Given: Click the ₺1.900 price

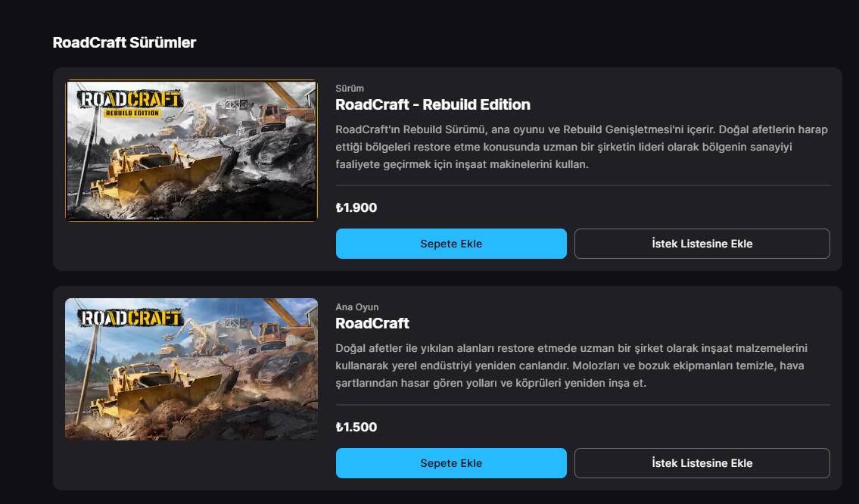Looking at the screenshot, I should [x=356, y=208].
